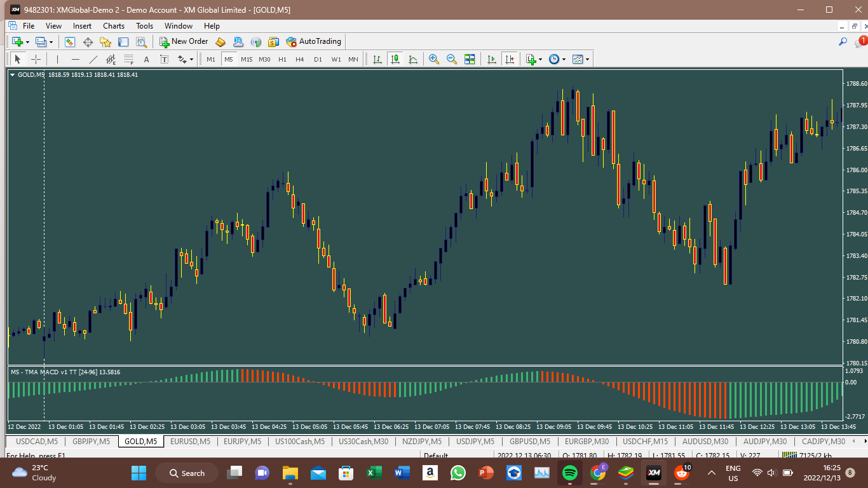The image size is (868, 488).
Task: Click the Zoom Out magnifier icon
Action: point(452,59)
